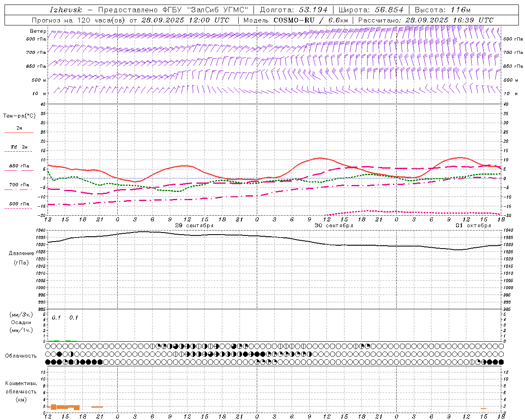Click the '(мм/3ч.)' precipitation unit label
This screenshot has width=525, height=420.
[x=21, y=315]
